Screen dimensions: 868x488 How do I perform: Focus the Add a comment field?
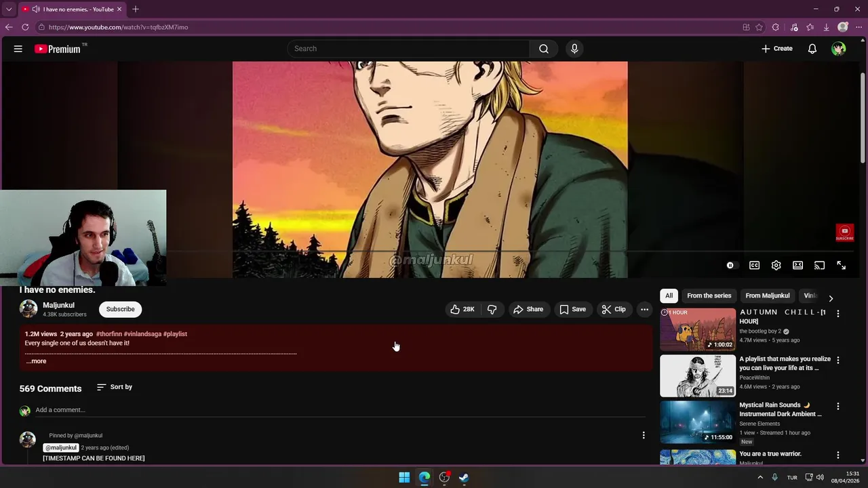coord(339,410)
